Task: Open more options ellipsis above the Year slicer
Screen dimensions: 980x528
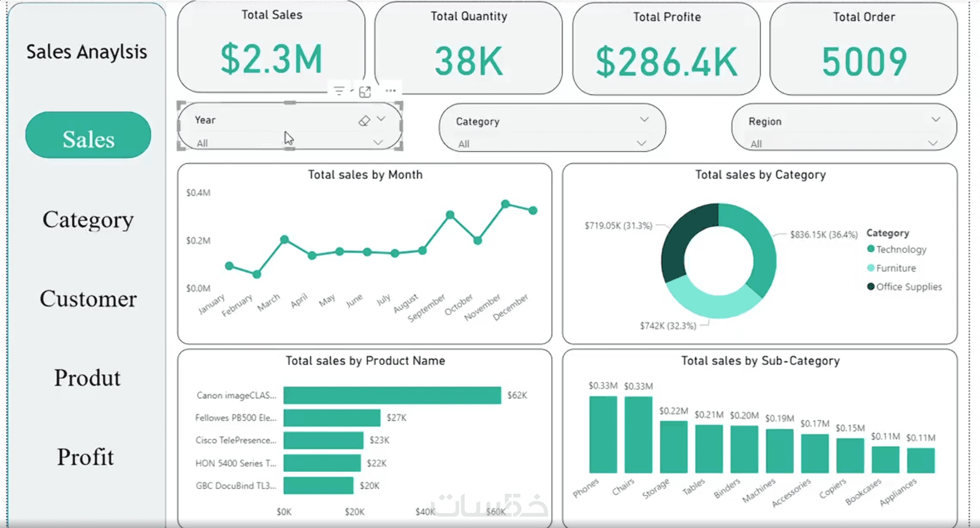Action: 391,91
